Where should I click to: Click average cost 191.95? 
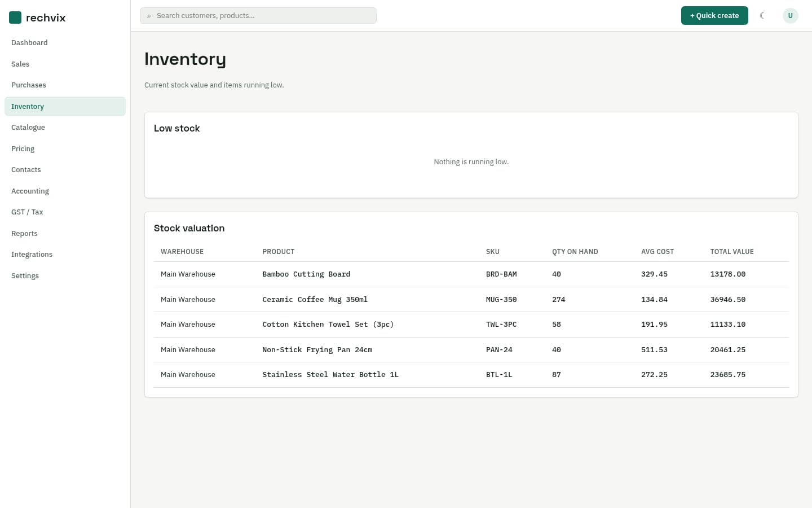click(x=654, y=325)
